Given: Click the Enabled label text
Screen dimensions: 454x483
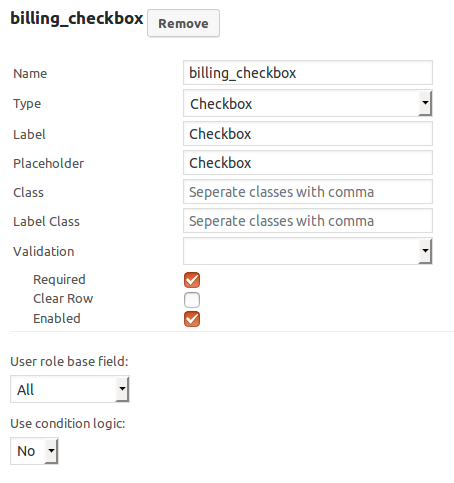Looking at the screenshot, I should point(57,319).
